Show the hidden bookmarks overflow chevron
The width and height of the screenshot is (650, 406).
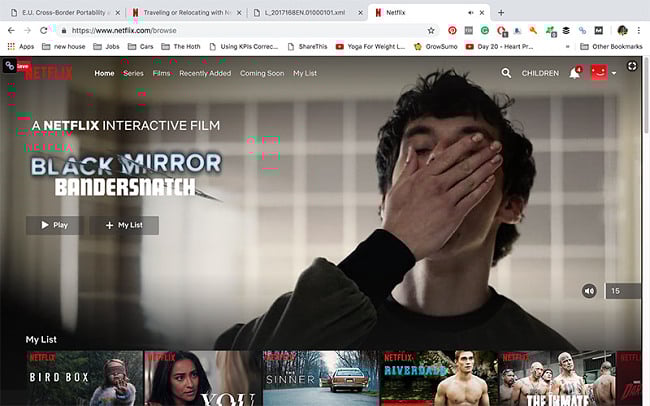(x=568, y=46)
